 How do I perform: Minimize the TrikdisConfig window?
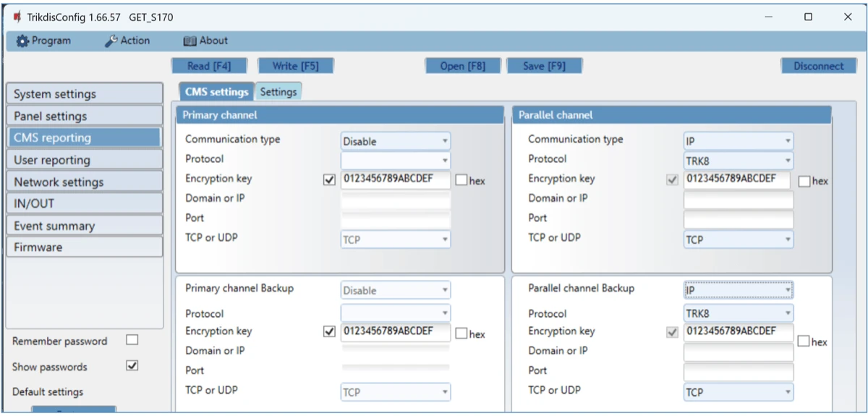(769, 17)
